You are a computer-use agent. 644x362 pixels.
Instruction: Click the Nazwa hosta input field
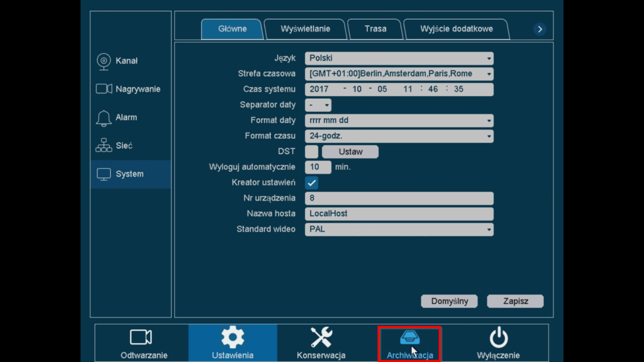pos(400,213)
